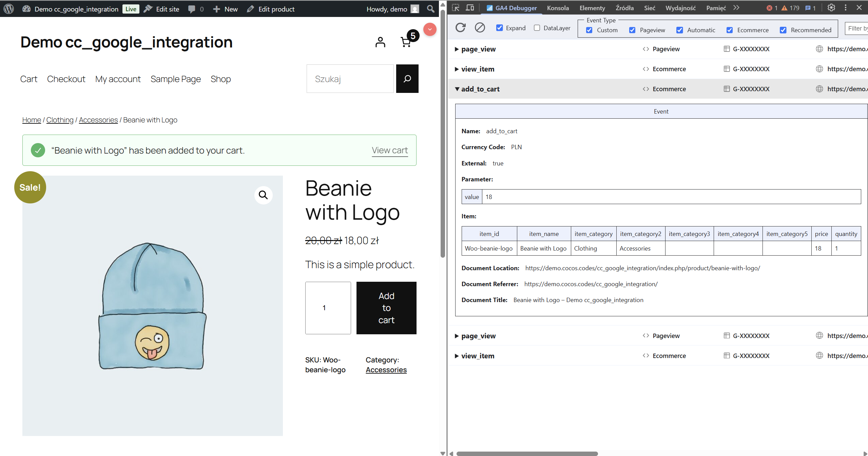Open DevTools settings gear
Viewport: 868px width, 456px height.
tap(831, 7)
